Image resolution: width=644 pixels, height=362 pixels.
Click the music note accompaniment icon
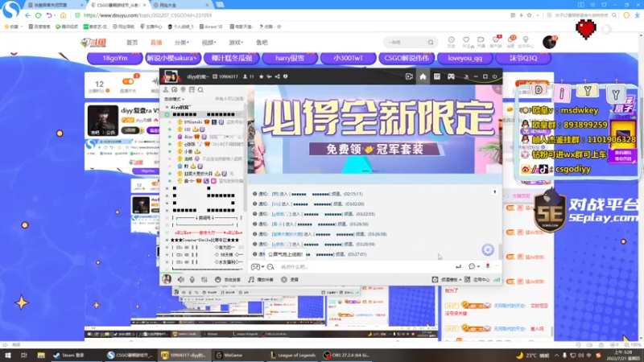251,279
